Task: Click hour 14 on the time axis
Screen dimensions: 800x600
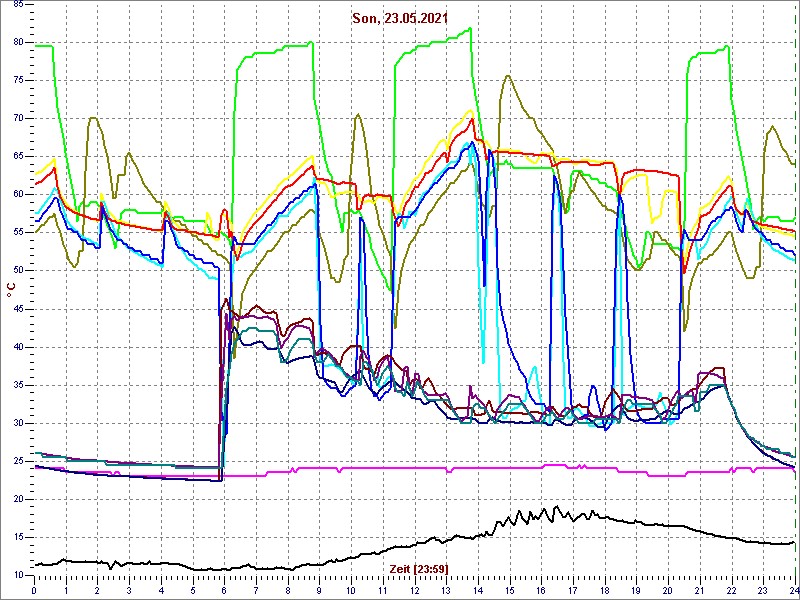Action: (478, 589)
